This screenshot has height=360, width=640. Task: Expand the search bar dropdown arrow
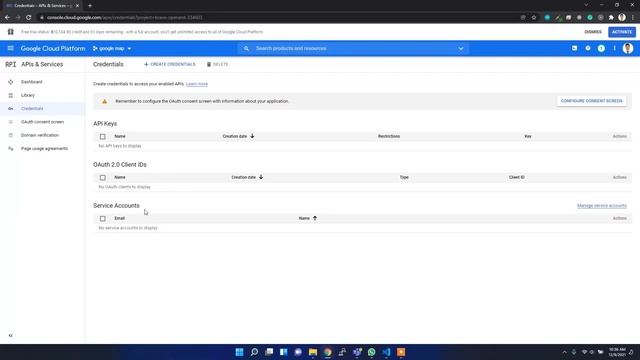point(461,49)
